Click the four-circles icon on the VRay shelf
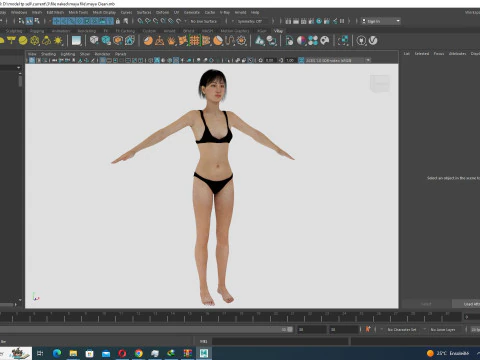 pyautogui.click(x=313, y=41)
